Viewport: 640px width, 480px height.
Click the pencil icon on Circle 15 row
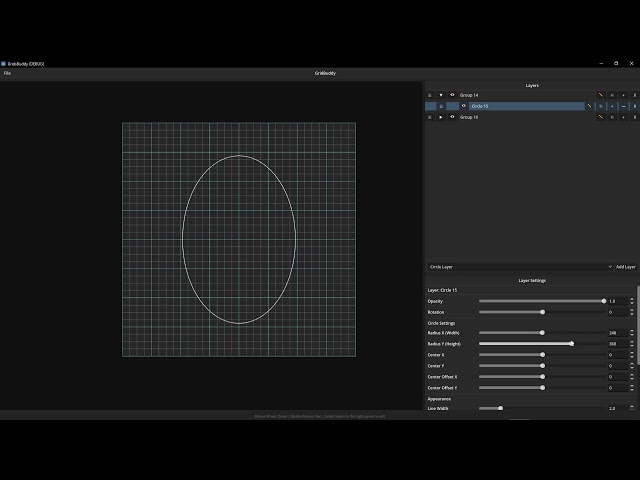coord(589,106)
